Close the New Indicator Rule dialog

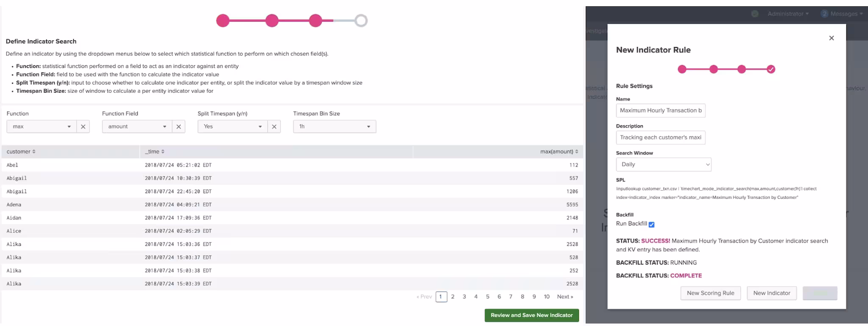coord(831,38)
